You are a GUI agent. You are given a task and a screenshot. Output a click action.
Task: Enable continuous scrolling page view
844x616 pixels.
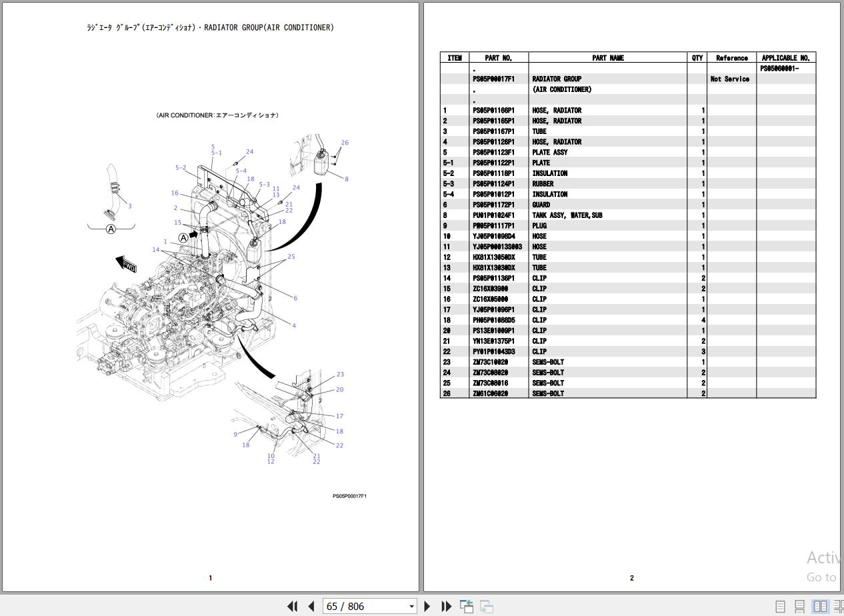tap(799, 607)
